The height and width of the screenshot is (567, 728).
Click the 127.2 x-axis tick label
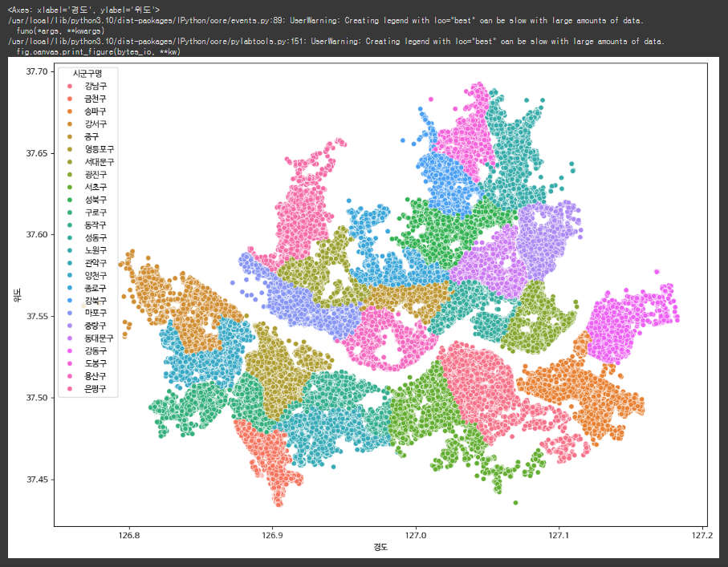[x=702, y=535]
